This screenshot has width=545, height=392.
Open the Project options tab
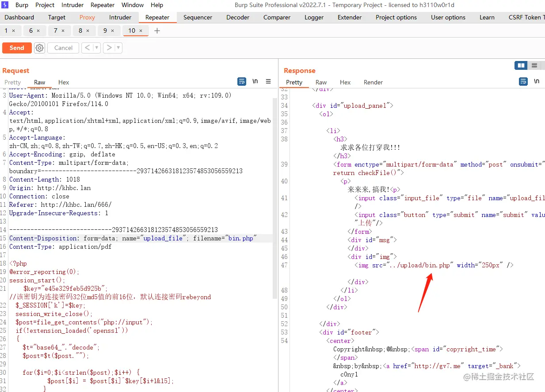click(396, 17)
